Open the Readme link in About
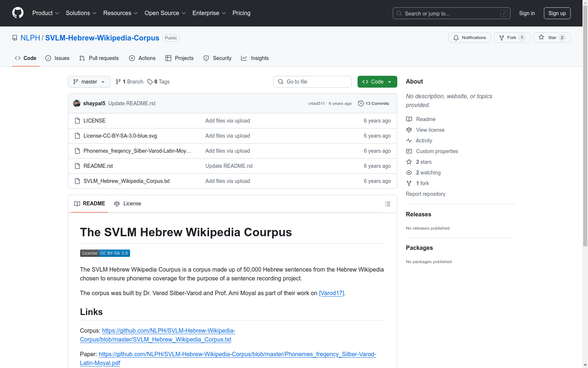Image resolution: width=588 pixels, height=368 pixels. click(x=421, y=119)
